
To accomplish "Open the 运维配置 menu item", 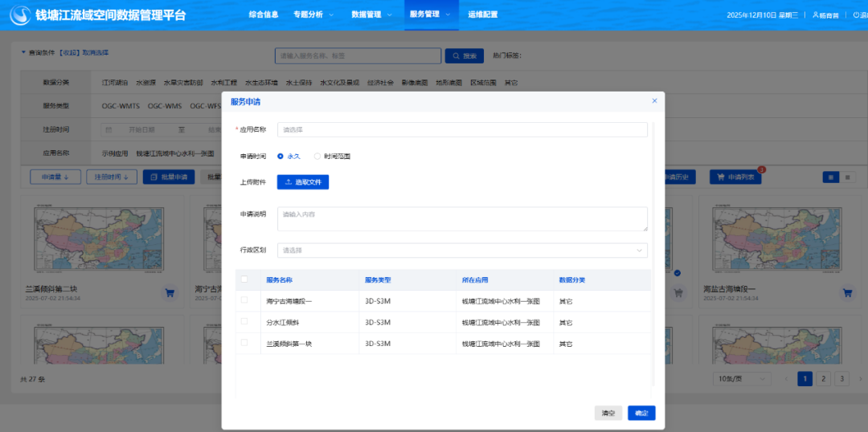I will pyautogui.click(x=483, y=15).
